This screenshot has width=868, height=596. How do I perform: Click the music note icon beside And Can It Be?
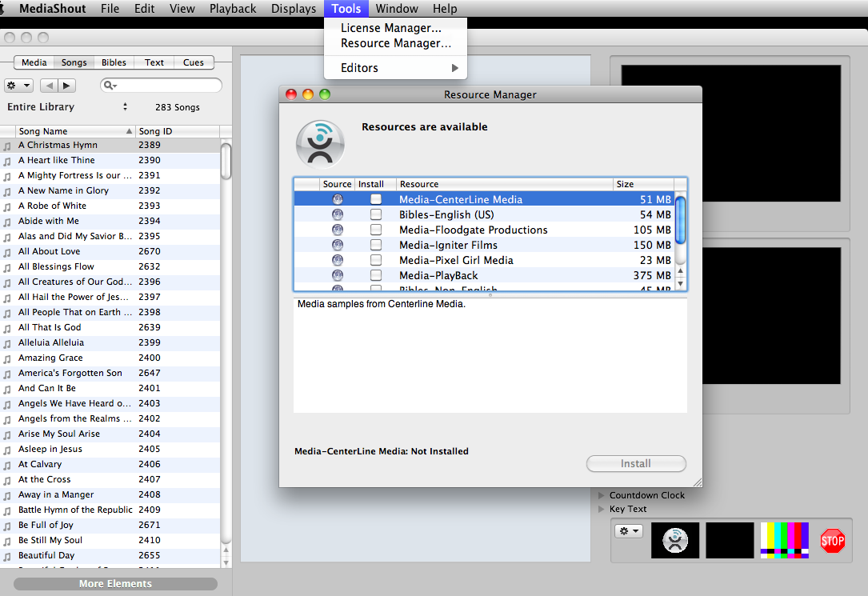(x=7, y=389)
